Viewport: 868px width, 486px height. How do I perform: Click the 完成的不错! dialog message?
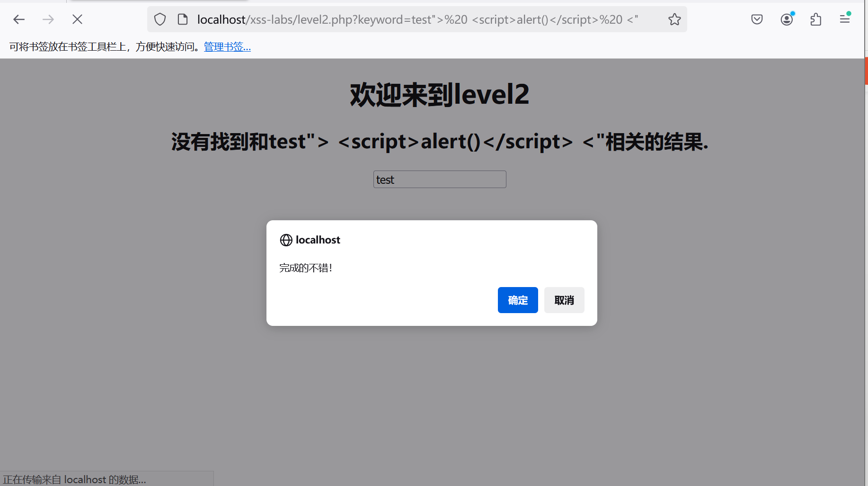coord(306,268)
